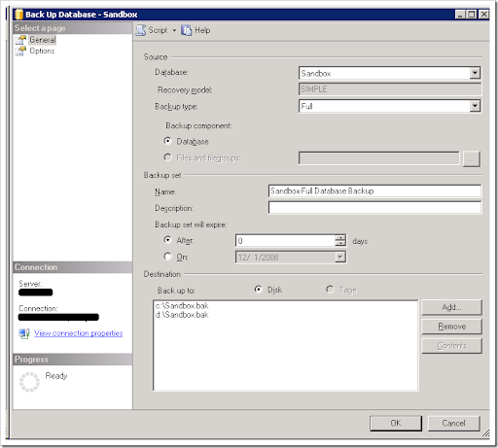
Task: Click the Add... button
Action: tap(451, 307)
